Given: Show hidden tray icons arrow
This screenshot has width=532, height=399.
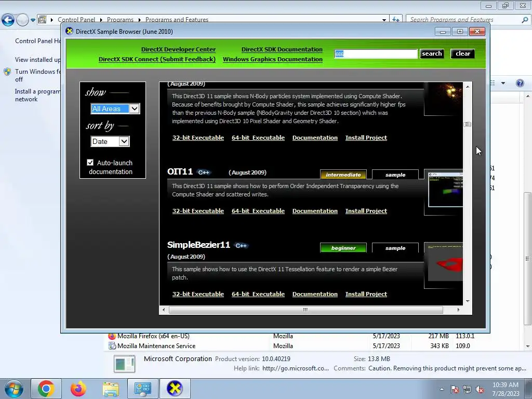Looking at the screenshot, I should (442, 389).
